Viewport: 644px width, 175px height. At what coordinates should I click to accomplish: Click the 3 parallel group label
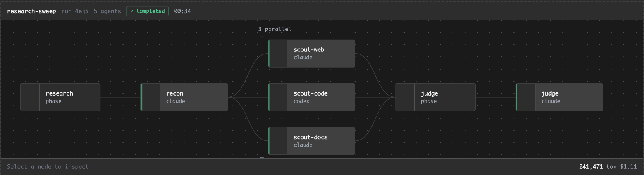tap(275, 29)
